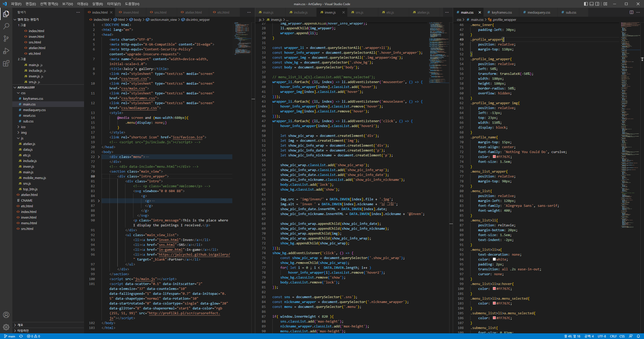The width and height of the screenshot is (644, 339).
Task: Open Source Control view icon
Action: coord(6,39)
